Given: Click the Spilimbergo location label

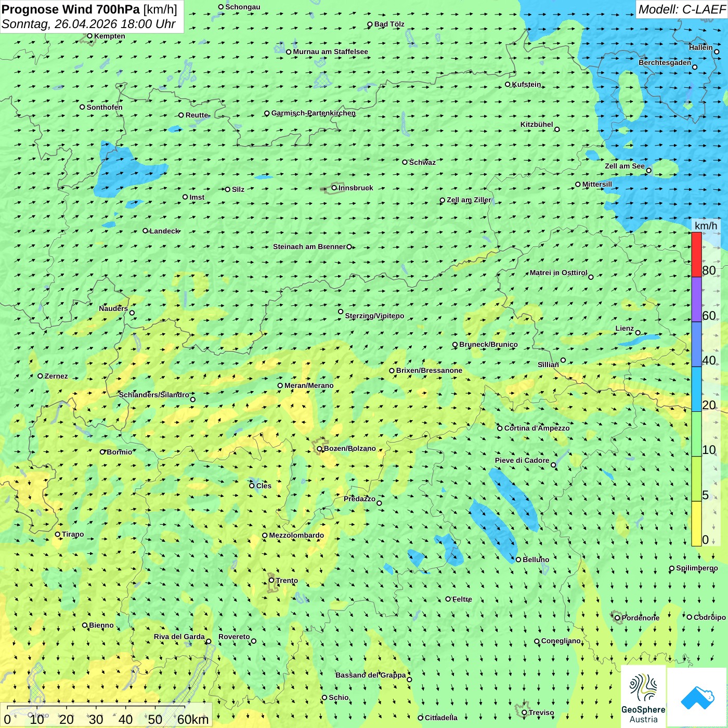Looking at the screenshot, I should 697,568.
